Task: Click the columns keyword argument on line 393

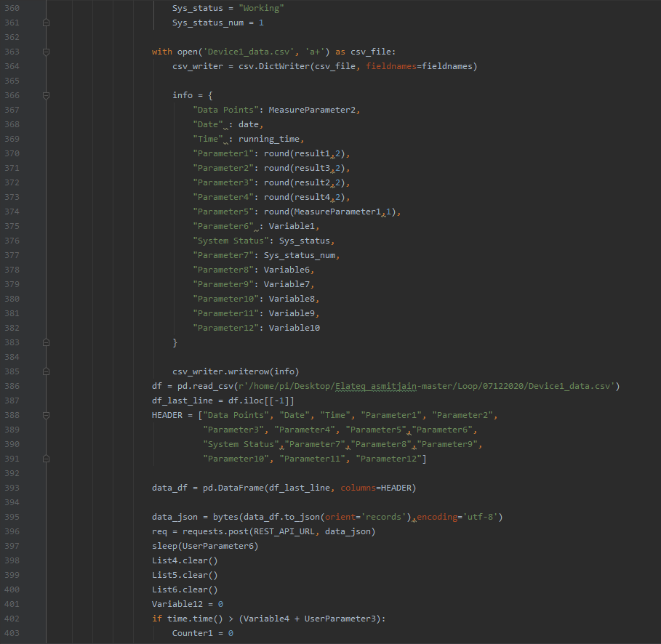Action: tap(358, 488)
